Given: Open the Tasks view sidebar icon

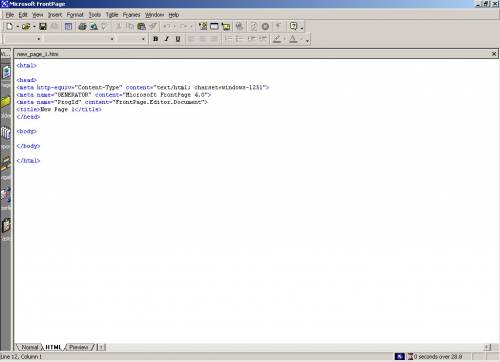Looking at the screenshot, I should click(6, 226).
